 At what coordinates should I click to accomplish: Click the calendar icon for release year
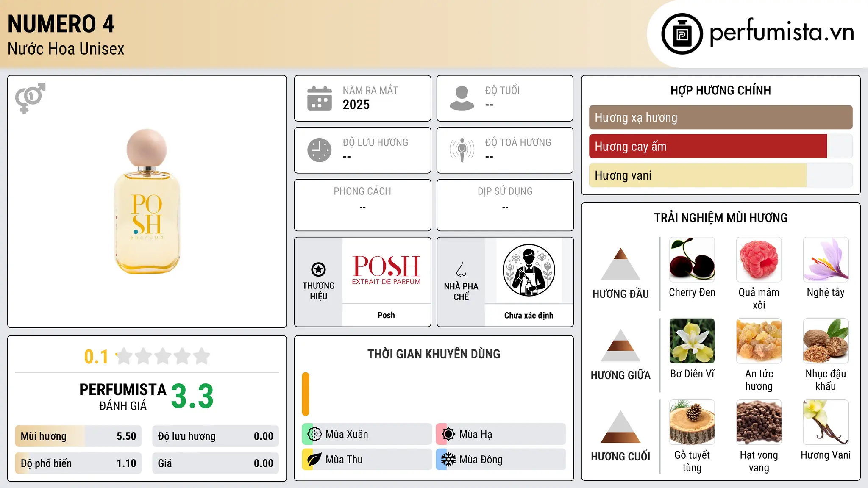pyautogui.click(x=320, y=98)
